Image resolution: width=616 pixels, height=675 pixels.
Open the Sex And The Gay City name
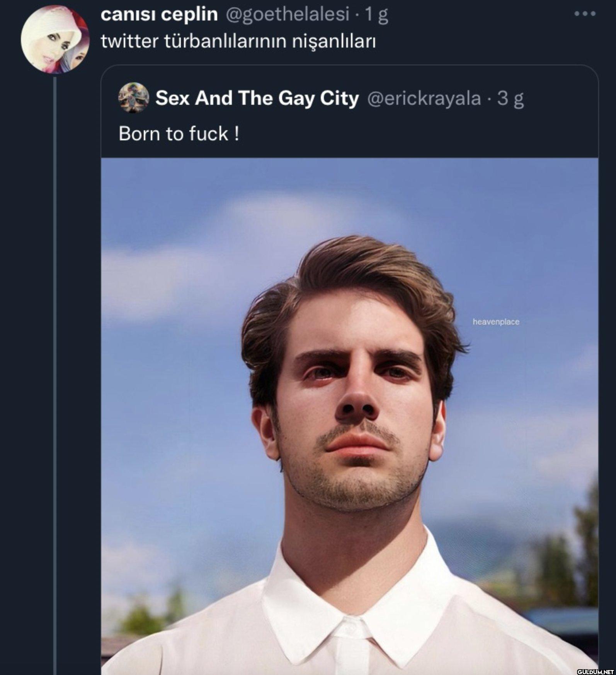[257, 98]
